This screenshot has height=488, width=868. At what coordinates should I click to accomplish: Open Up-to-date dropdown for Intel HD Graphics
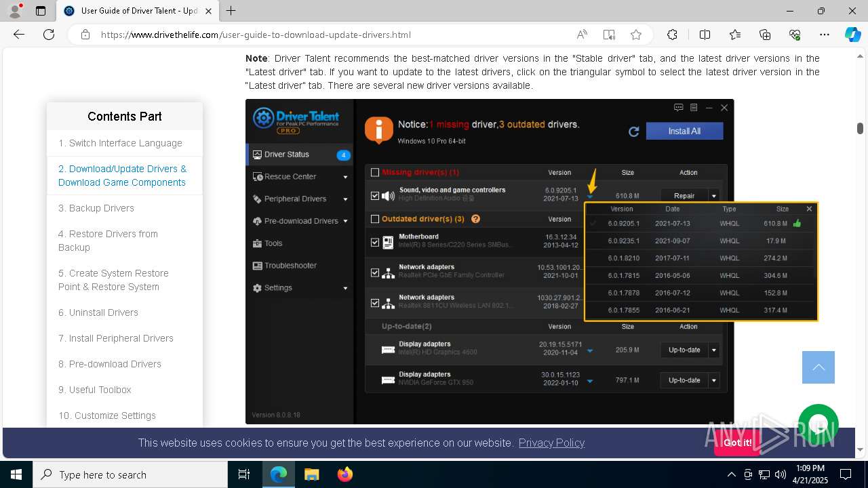pos(714,350)
